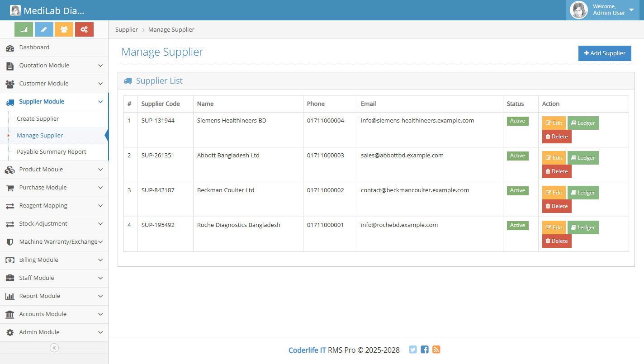Expand the Accounts Module chevron
The width and height of the screenshot is (644, 364).
coord(100,314)
